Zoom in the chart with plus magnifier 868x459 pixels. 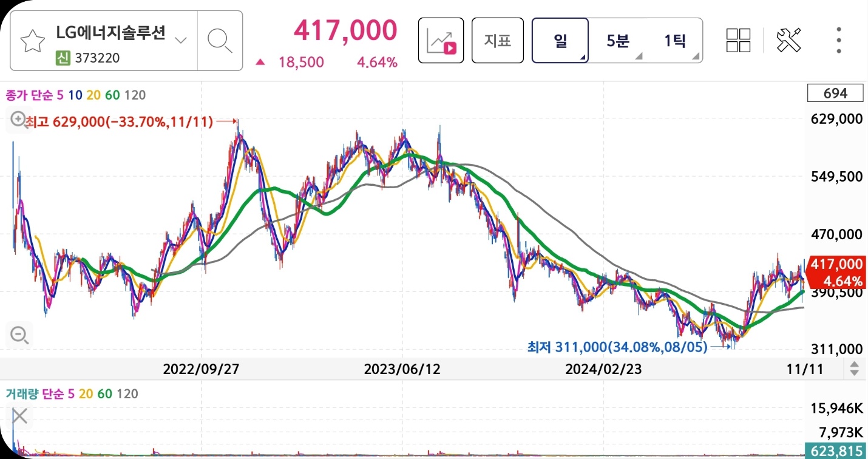[x=18, y=120]
